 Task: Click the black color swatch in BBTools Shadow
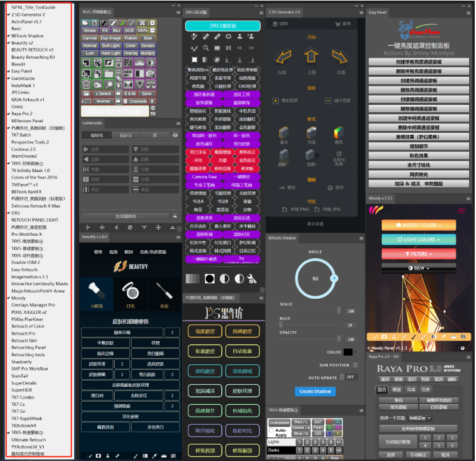click(x=348, y=352)
